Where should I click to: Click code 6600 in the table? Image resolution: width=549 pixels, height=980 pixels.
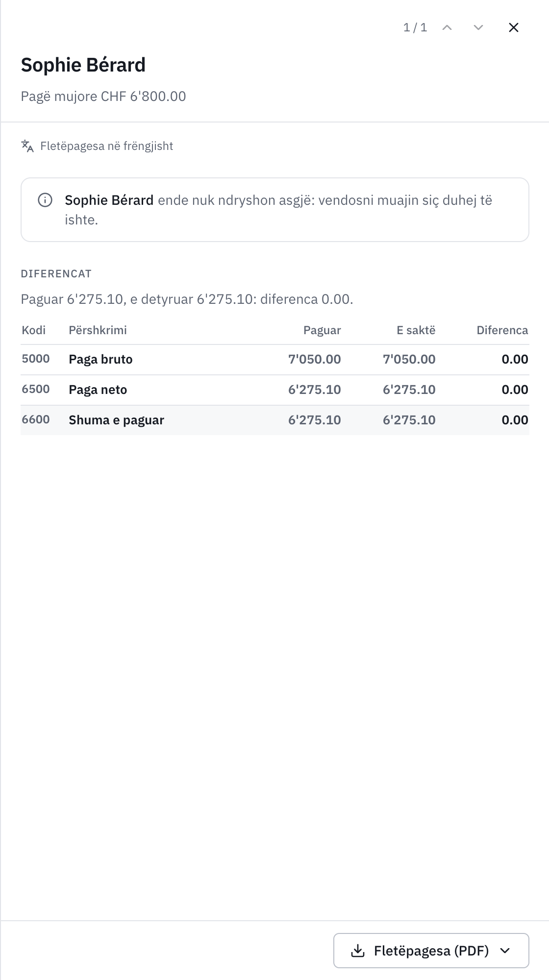(36, 419)
